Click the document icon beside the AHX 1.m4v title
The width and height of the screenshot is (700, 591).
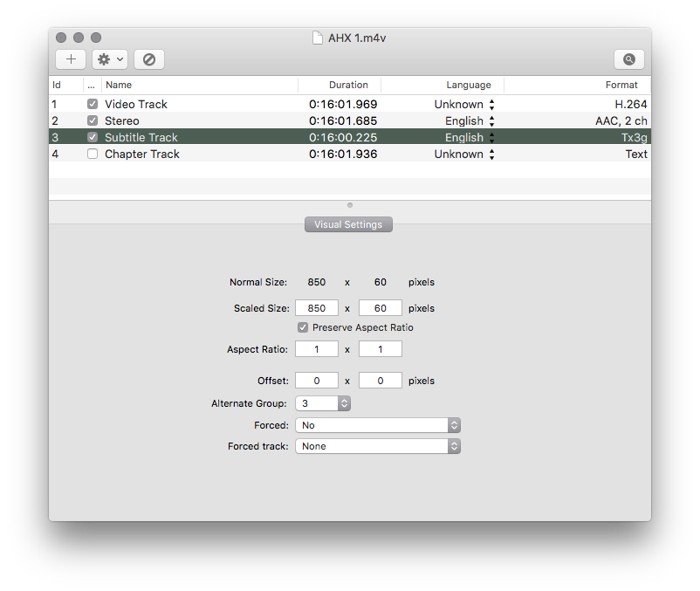pos(317,38)
